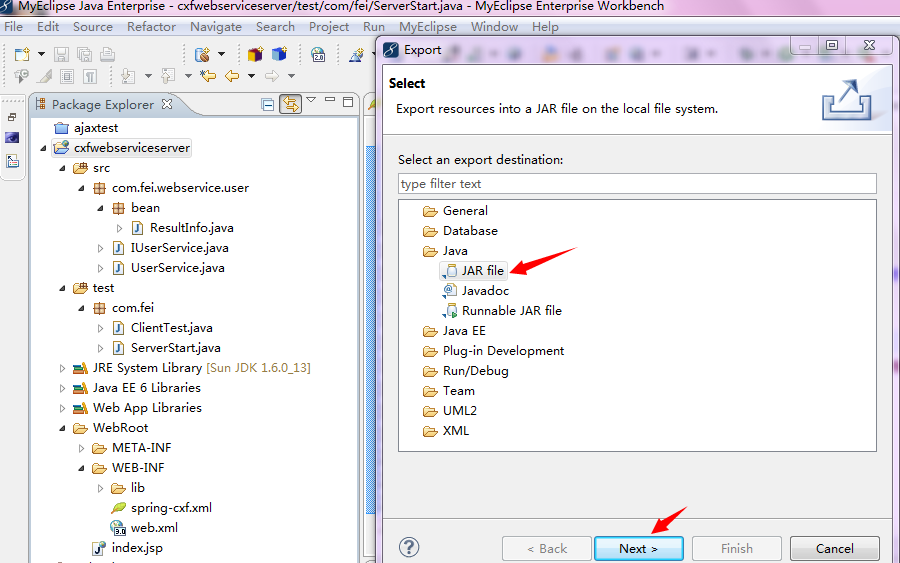This screenshot has width=900, height=563.
Task: Click the Last Edit Location arrow icon
Action: [x=208, y=76]
